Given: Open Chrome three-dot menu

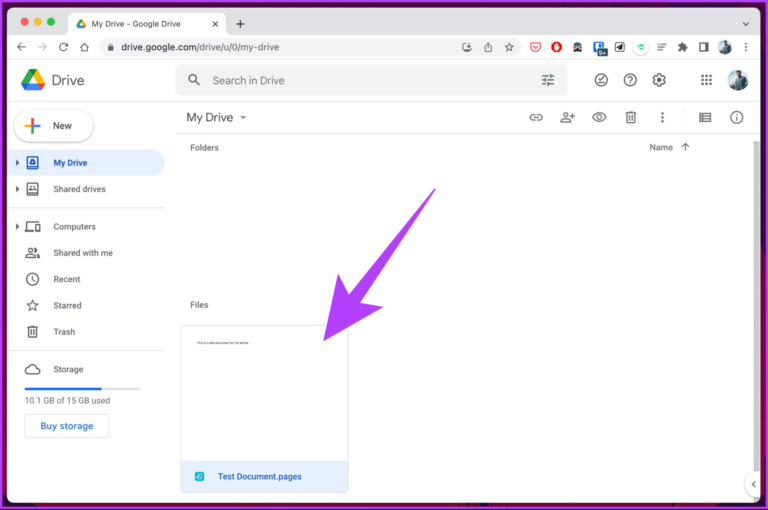Looking at the screenshot, I should pos(745,47).
